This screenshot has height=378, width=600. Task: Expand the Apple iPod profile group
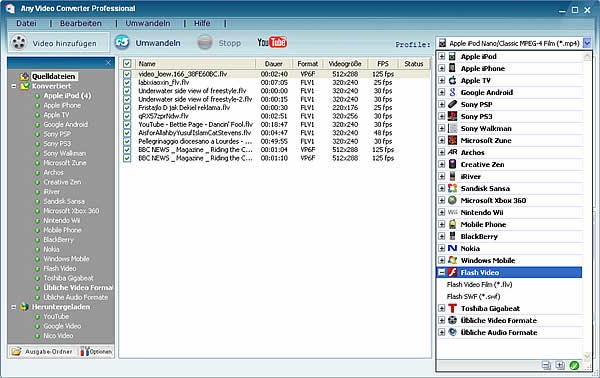(442, 57)
